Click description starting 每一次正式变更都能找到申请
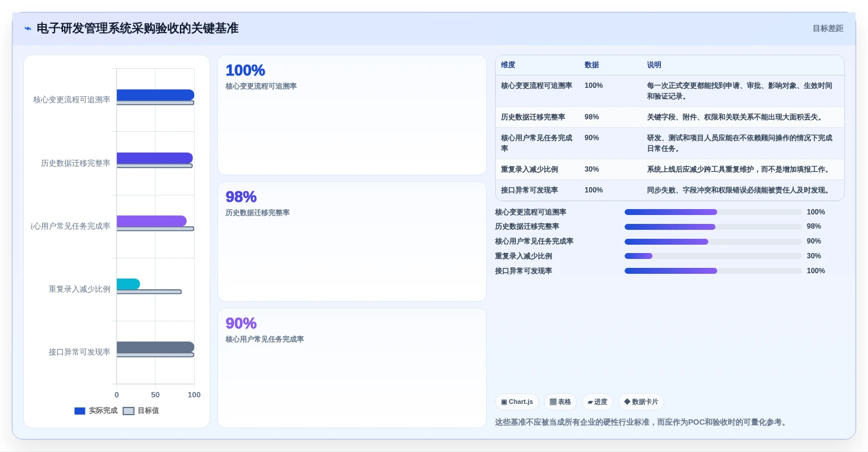This screenshot has width=868, height=452. point(740,91)
